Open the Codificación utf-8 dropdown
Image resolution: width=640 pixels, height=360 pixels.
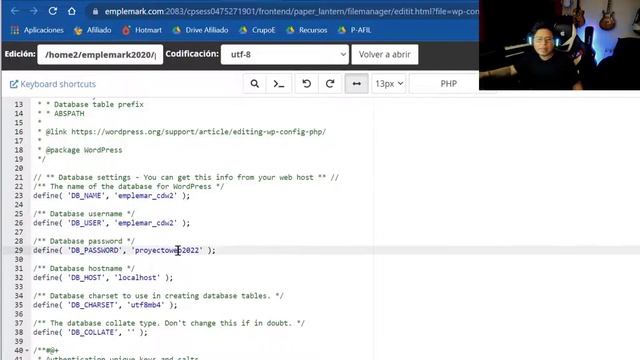tap(285, 54)
